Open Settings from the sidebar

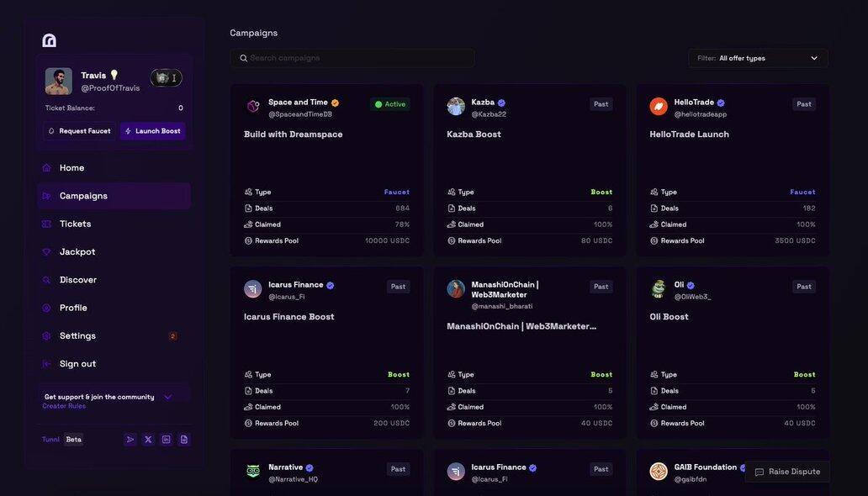[77, 336]
